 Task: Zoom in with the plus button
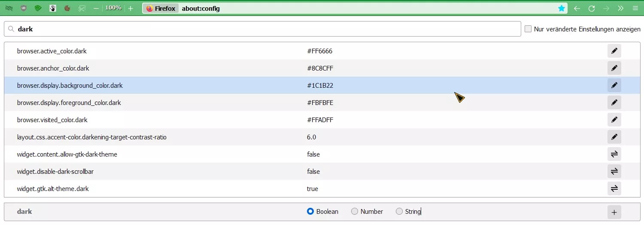[131, 8]
